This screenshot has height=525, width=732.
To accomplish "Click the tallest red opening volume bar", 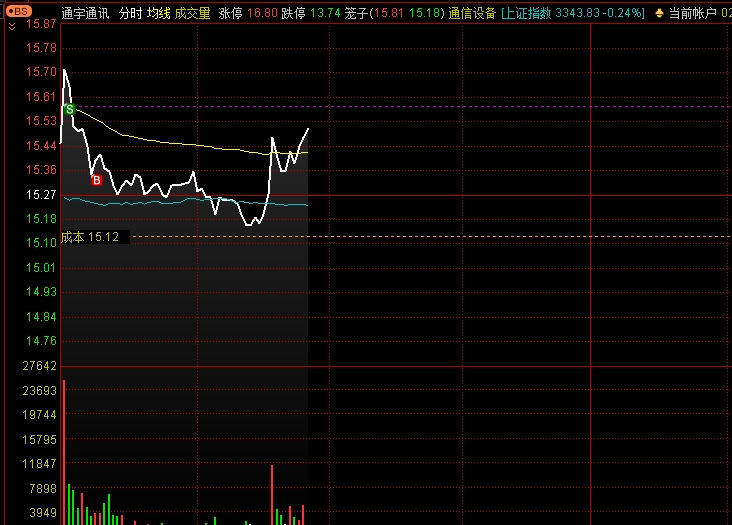I will pos(64,453).
